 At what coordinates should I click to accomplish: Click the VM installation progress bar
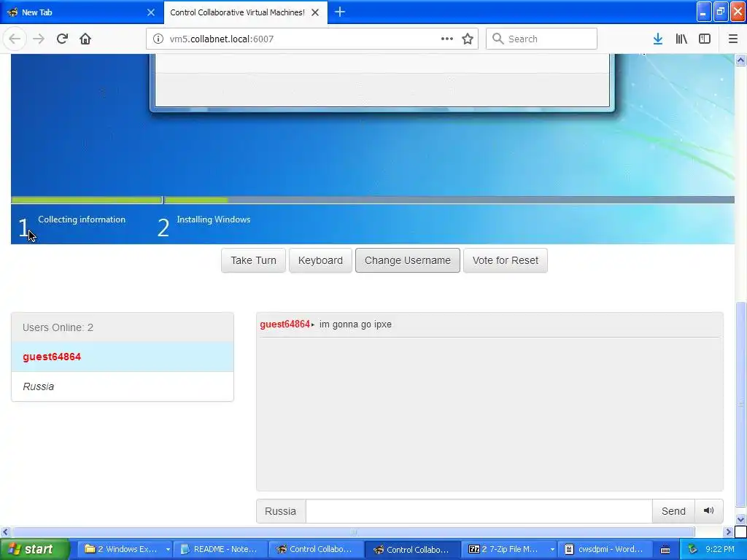point(373,200)
